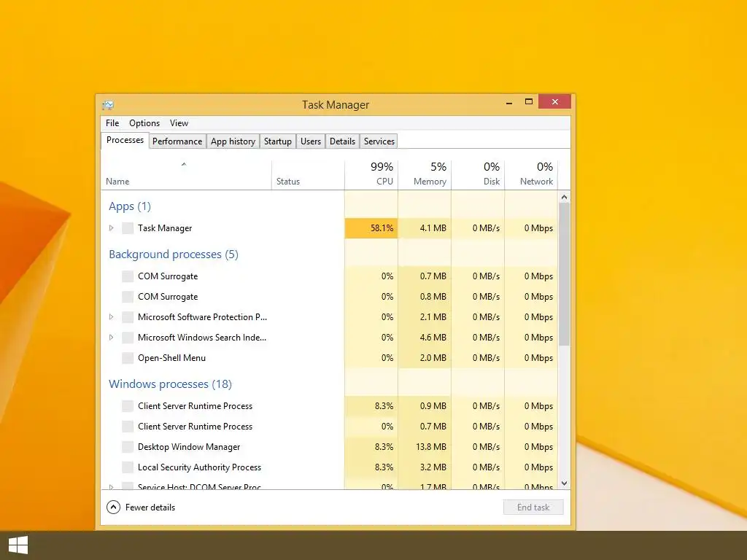Switch to the Startup tab
Screen dimensions: 747x560
tap(278, 141)
